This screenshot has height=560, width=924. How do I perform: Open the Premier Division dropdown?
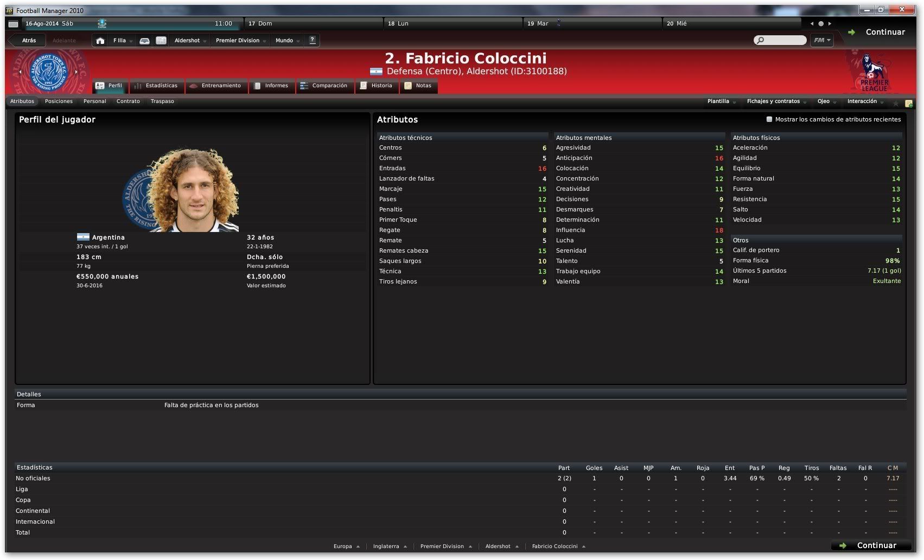240,41
